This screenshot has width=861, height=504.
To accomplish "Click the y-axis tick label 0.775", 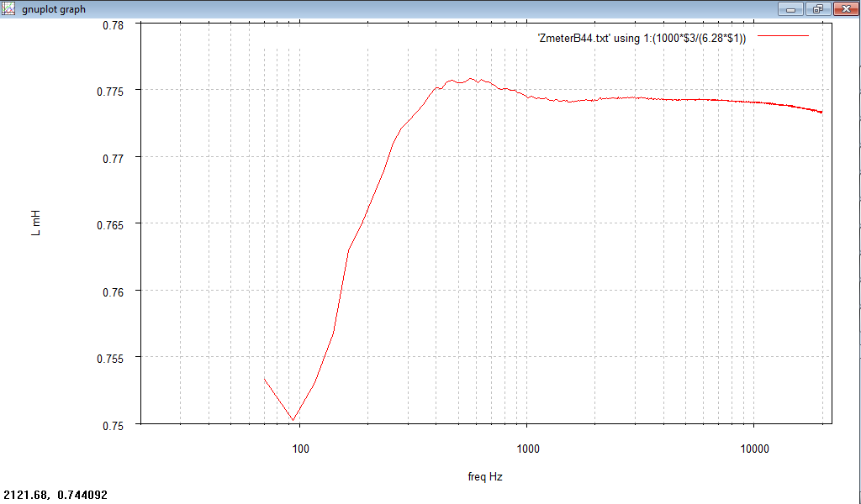I will (x=110, y=92).
